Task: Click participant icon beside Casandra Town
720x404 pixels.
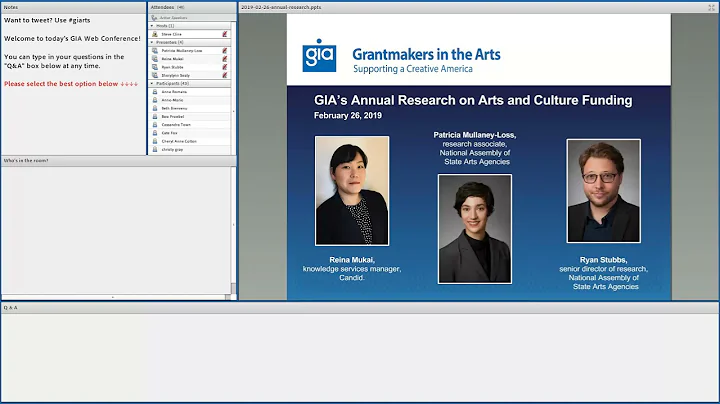Action: [155, 124]
